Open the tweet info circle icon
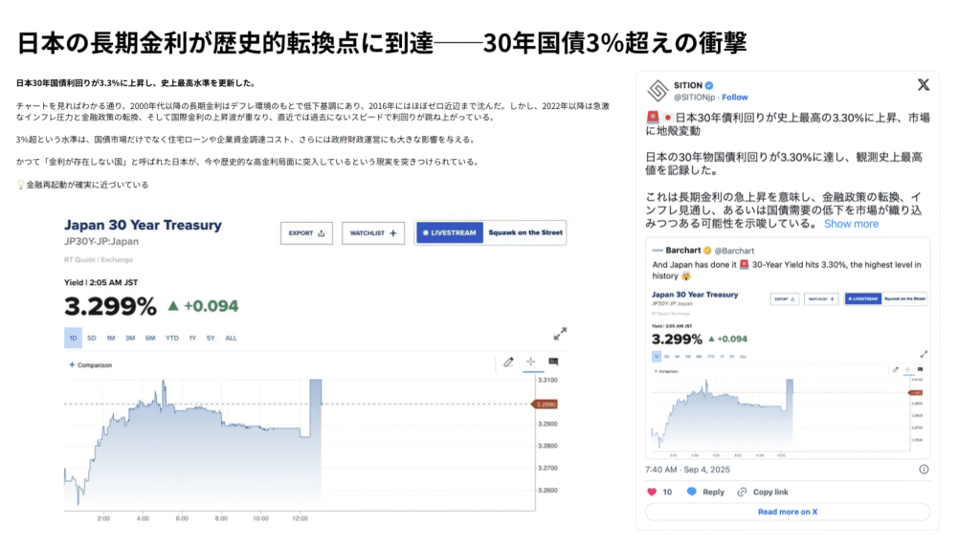This screenshot has height=549, width=980. click(924, 470)
